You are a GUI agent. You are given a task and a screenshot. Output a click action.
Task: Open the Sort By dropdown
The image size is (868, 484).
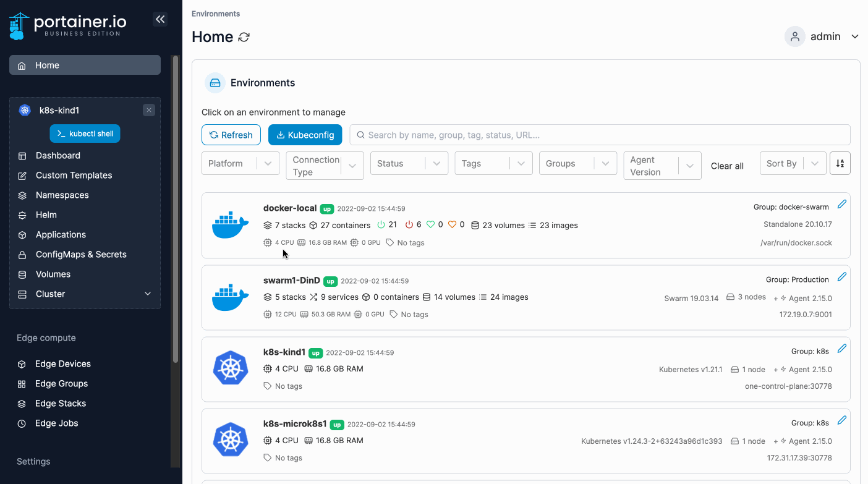point(792,163)
